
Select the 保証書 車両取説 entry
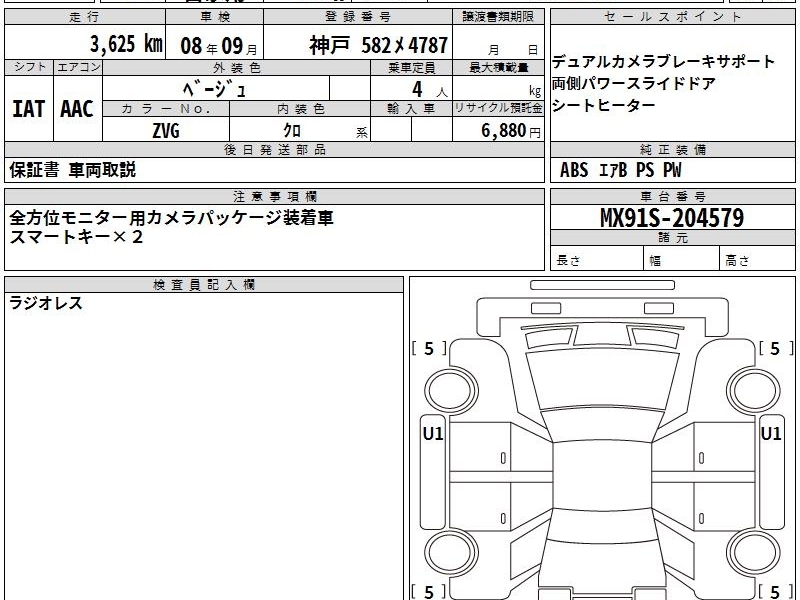(72, 170)
